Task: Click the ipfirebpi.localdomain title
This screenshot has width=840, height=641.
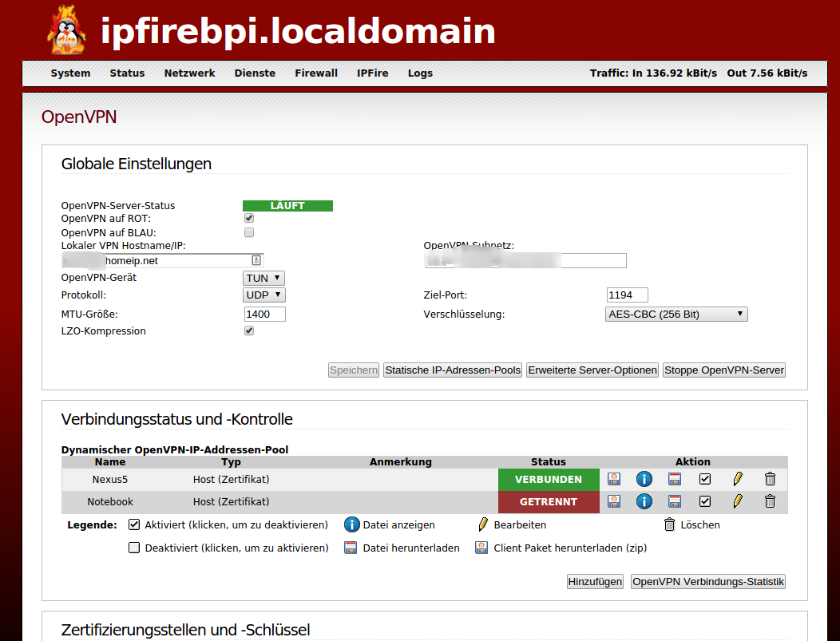Action: [298, 31]
